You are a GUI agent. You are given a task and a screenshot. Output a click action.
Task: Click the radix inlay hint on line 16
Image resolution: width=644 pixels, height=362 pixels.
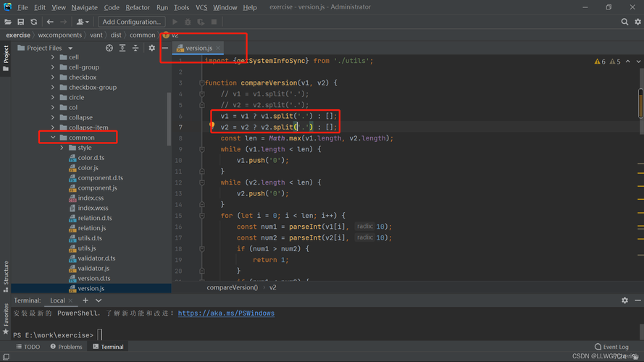[x=364, y=226]
